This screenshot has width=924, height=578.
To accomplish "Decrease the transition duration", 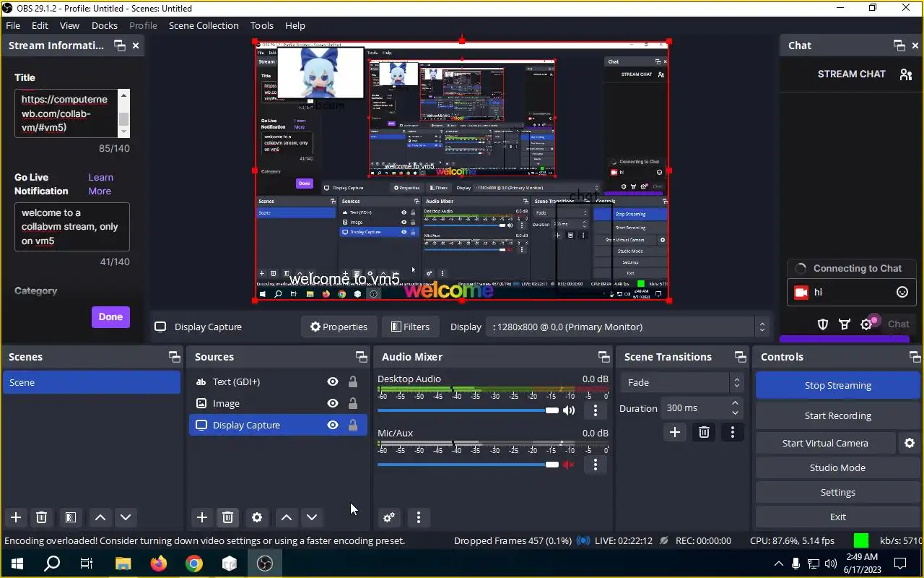I will click(736, 413).
